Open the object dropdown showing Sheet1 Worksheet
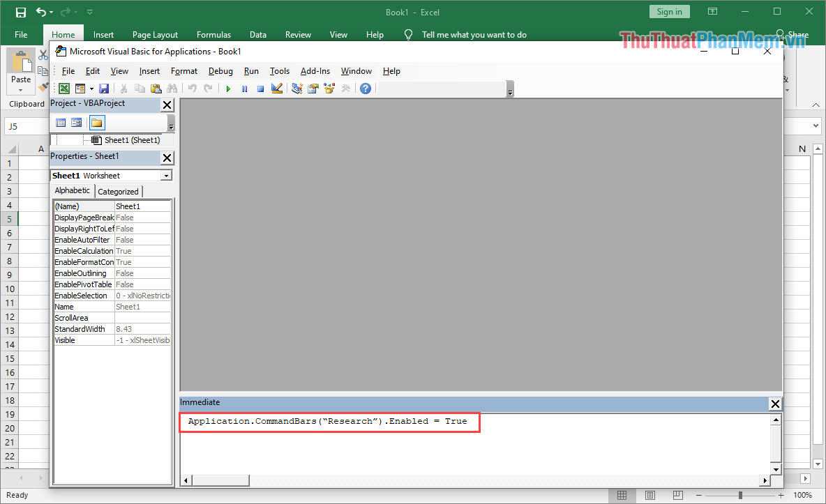This screenshot has height=504, width=826. (165, 175)
